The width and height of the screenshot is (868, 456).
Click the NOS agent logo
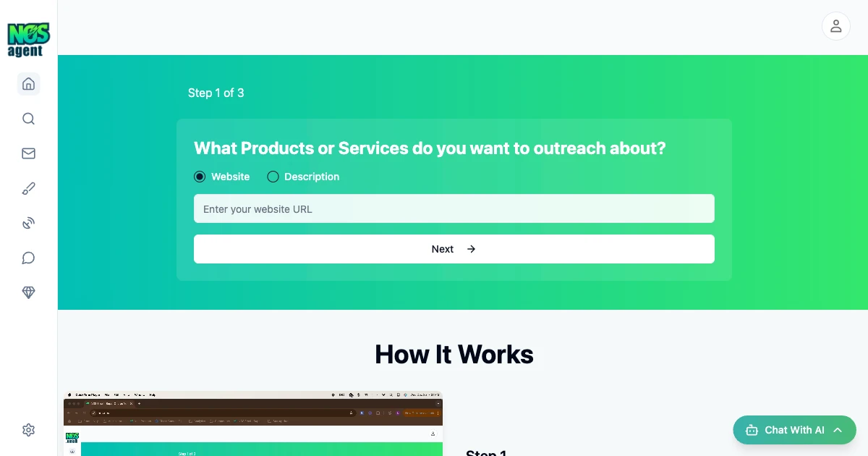point(28,39)
